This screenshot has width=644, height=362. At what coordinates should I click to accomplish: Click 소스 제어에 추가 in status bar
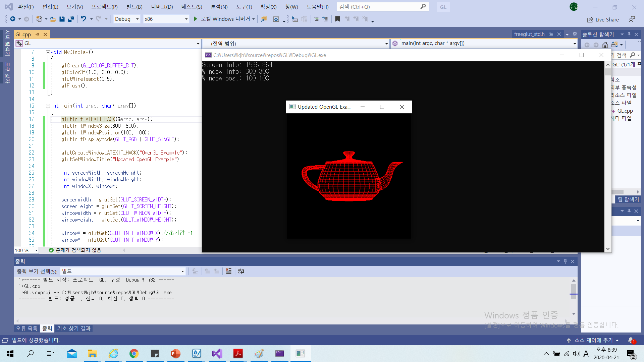[x=593, y=340]
